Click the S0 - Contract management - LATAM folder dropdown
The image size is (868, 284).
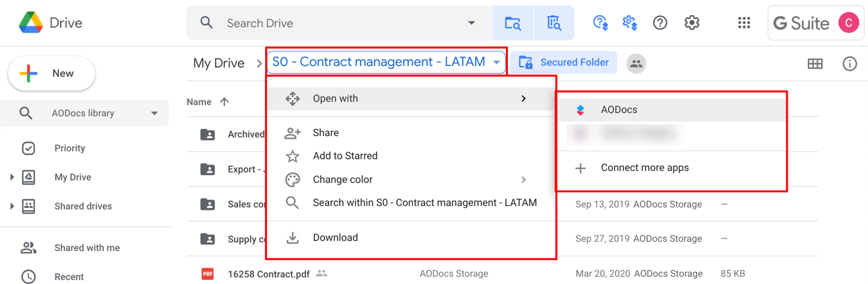(386, 62)
